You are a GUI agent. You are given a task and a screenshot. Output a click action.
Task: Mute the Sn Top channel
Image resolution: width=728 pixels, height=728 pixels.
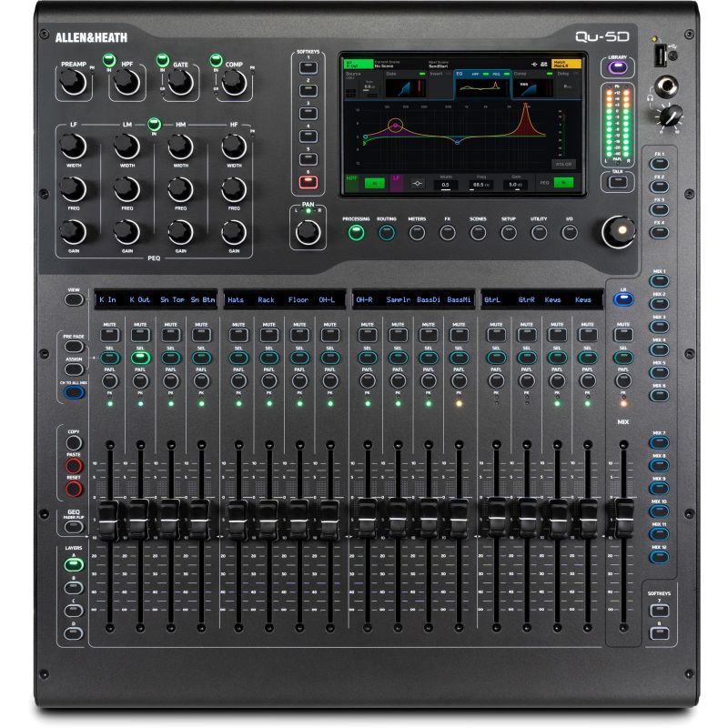click(171, 335)
